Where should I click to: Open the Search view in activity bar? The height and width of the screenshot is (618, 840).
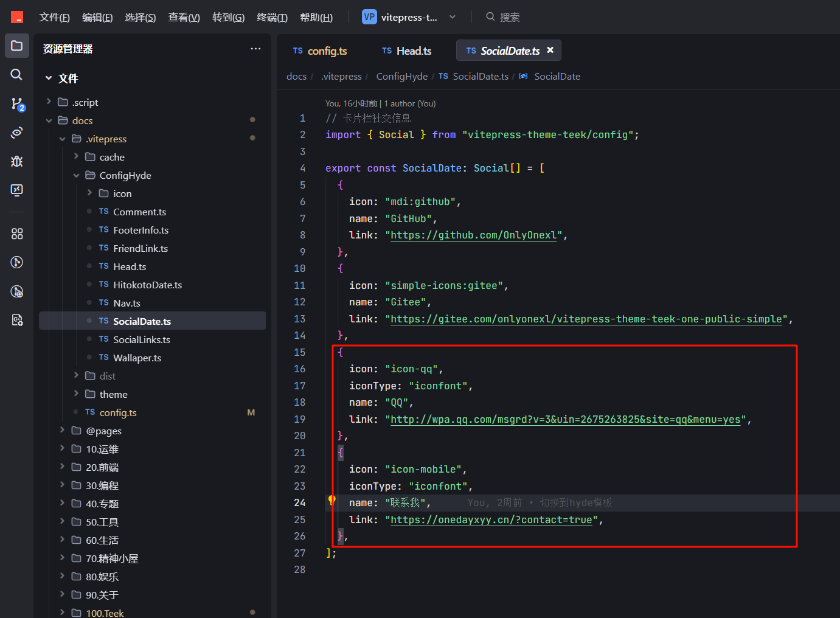coord(17,74)
